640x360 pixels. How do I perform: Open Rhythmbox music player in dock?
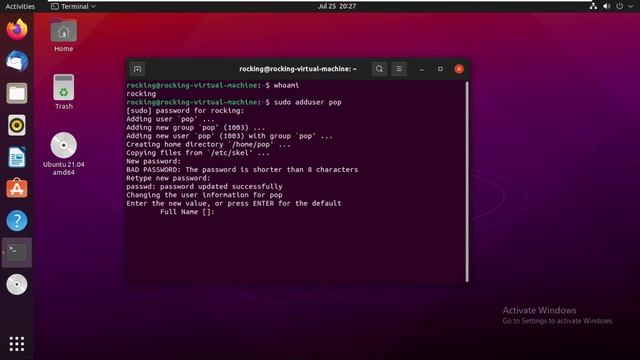(x=17, y=125)
